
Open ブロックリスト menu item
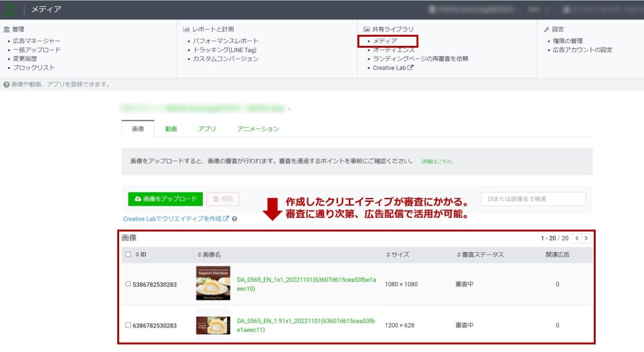[33, 68]
